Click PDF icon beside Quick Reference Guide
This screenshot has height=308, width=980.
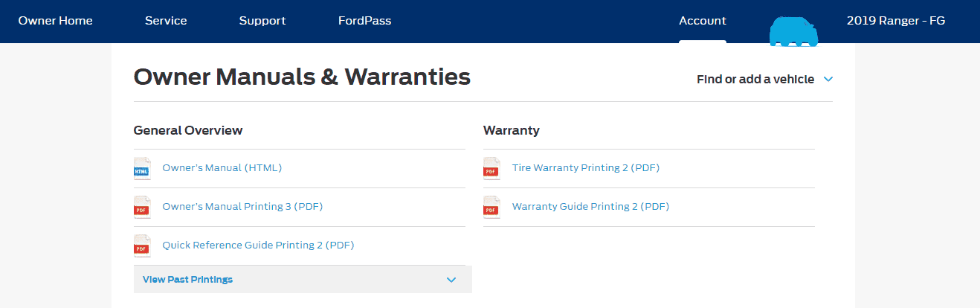tap(142, 246)
